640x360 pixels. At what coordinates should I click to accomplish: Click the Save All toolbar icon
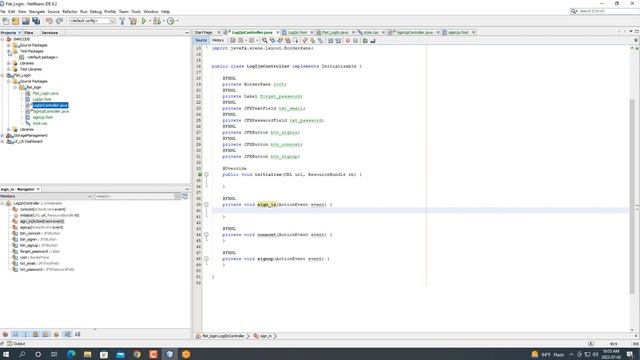pos(36,21)
